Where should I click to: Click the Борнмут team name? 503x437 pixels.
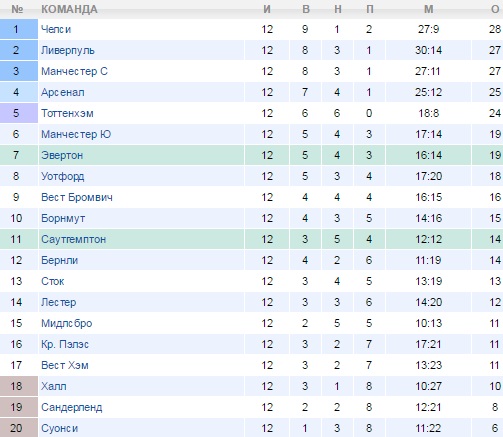pyautogui.click(x=63, y=218)
